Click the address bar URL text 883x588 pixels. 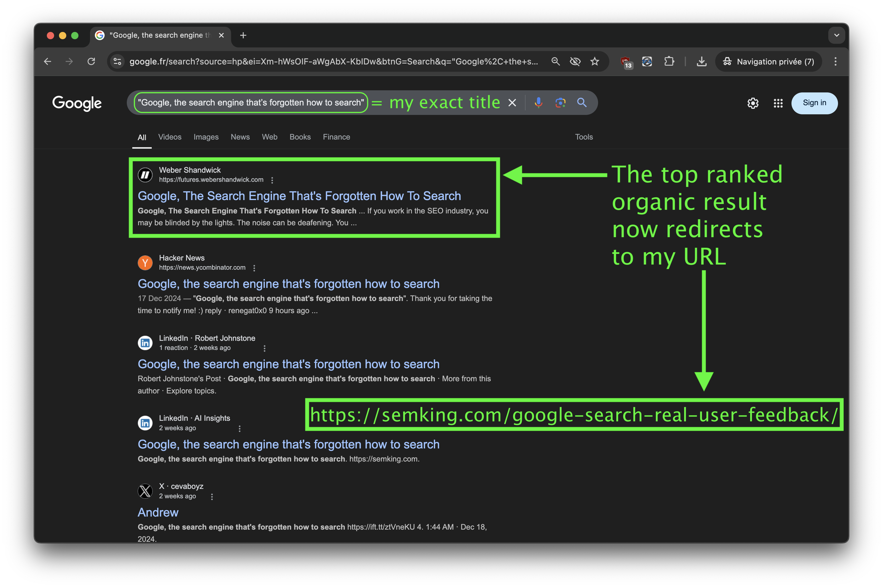point(334,61)
